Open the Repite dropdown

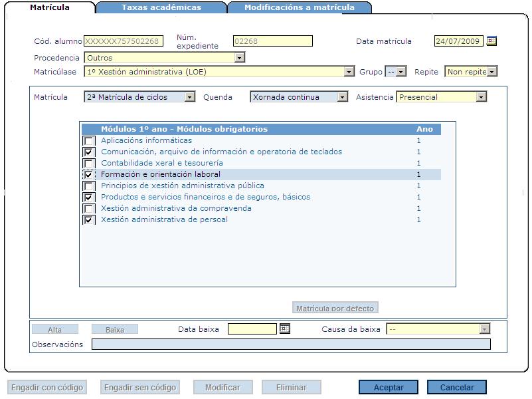click(490, 72)
